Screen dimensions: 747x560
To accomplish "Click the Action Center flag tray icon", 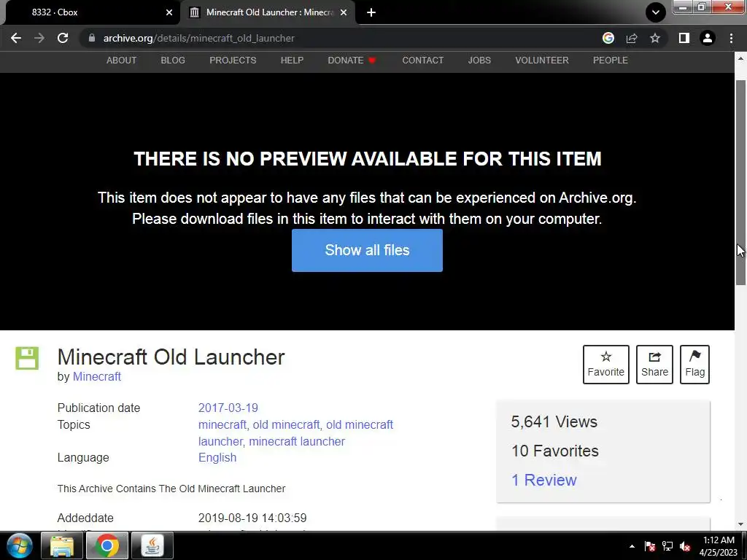I will pyautogui.click(x=649, y=546).
